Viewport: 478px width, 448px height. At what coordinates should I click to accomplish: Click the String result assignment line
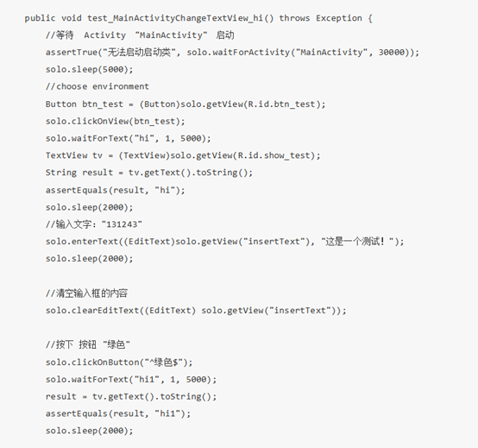click(x=149, y=173)
